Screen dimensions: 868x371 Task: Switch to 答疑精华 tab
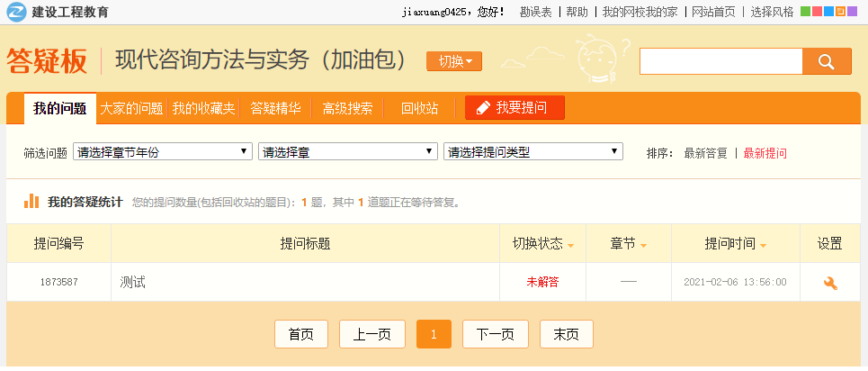(275, 108)
